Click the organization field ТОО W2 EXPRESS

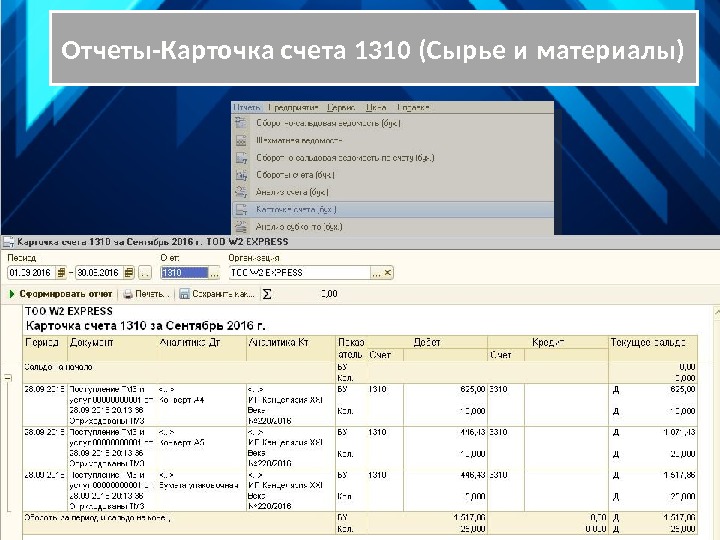click(x=300, y=273)
